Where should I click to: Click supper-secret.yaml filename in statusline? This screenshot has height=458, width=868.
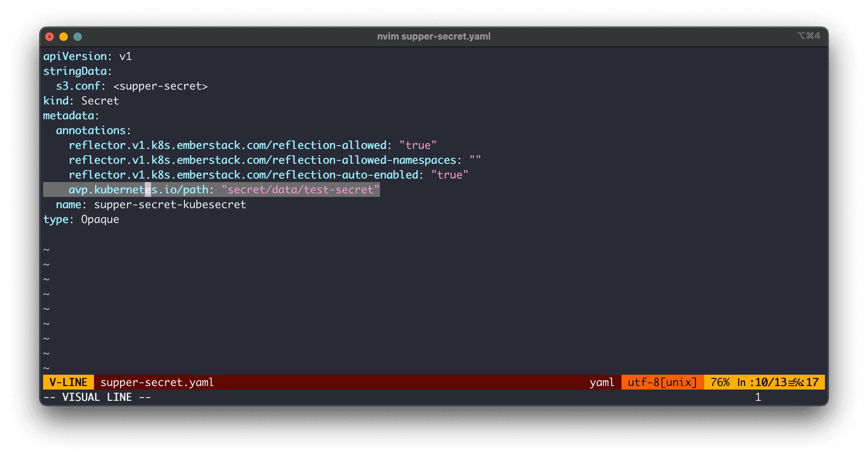coord(157,382)
